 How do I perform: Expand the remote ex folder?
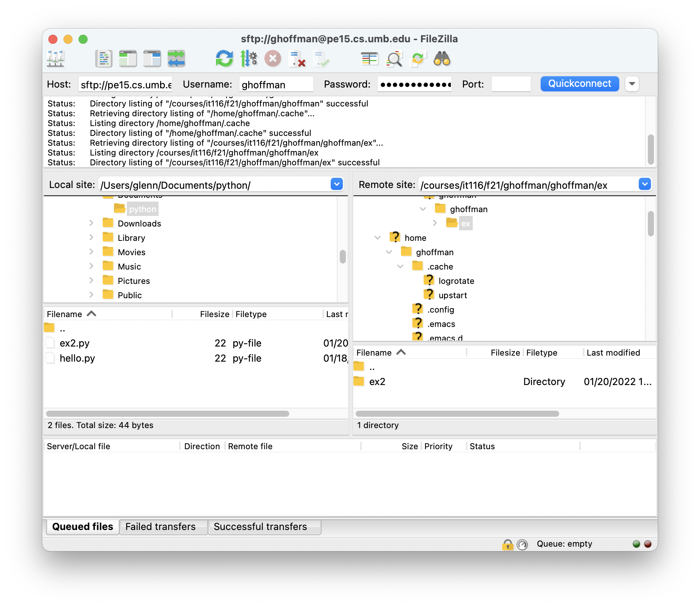coord(435,223)
